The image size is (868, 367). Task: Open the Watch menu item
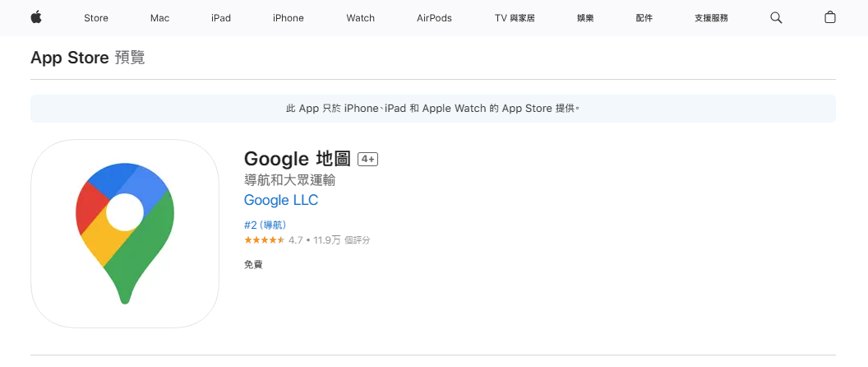coord(361,18)
